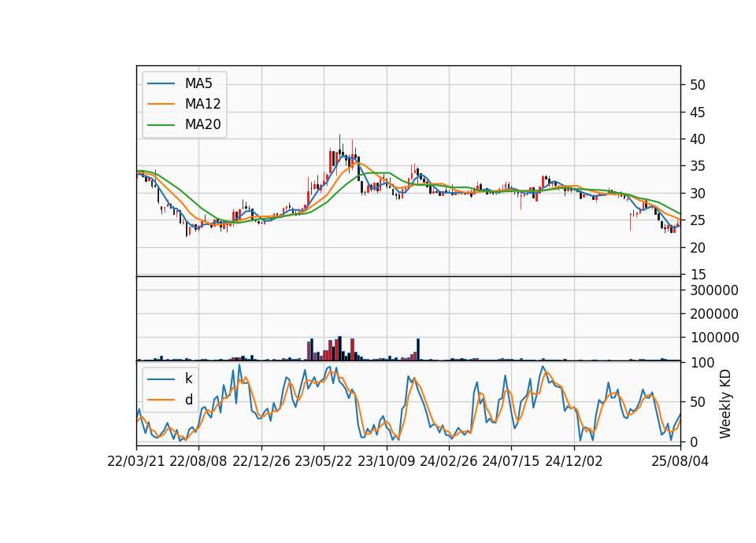Click the 22/08/08 date axis label
The width and height of the screenshot is (756, 543).
[x=198, y=461]
